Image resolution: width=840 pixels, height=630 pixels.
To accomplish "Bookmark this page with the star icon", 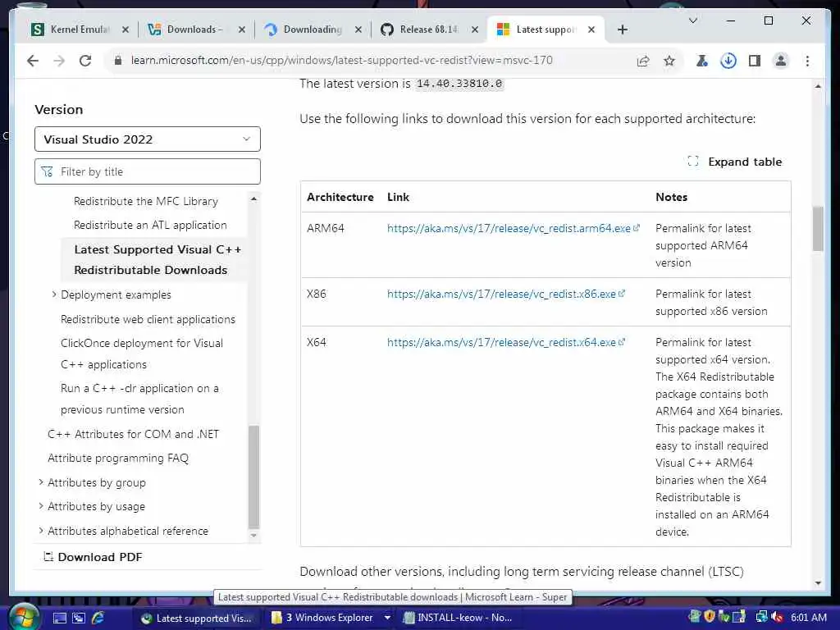I will click(x=669, y=61).
